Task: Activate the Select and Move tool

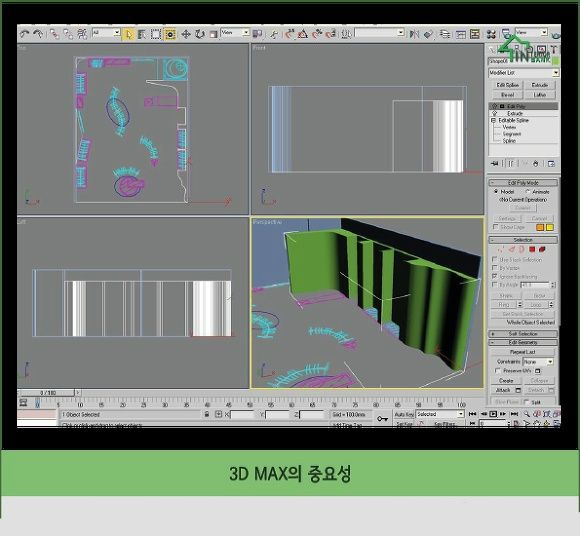Action: (186, 34)
